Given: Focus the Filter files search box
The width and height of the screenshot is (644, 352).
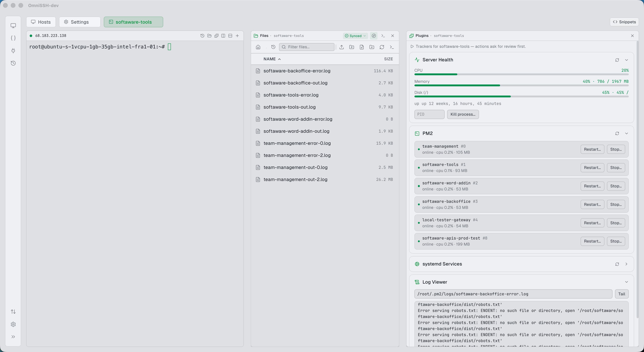Looking at the screenshot, I should pos(307,47).
